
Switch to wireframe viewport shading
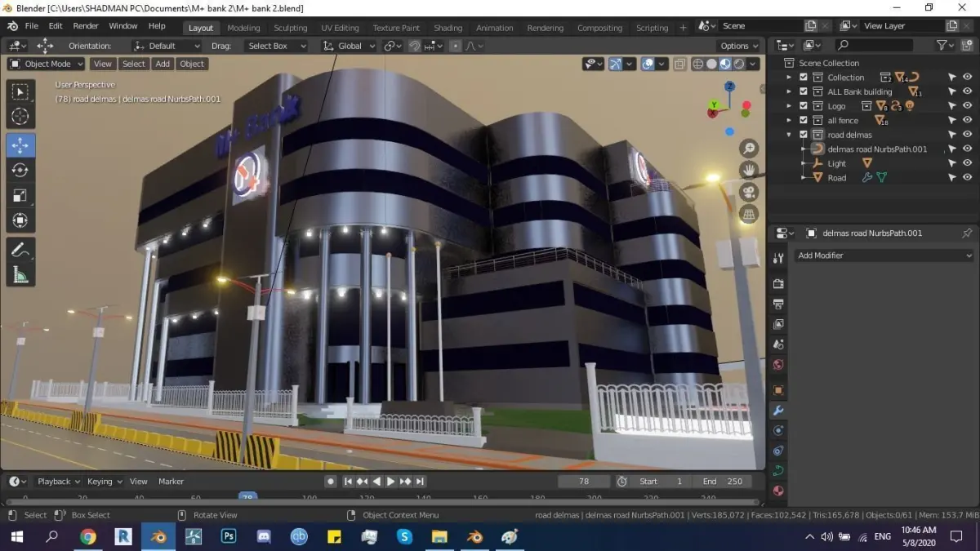pyautogui.click(x=697, y=64)
